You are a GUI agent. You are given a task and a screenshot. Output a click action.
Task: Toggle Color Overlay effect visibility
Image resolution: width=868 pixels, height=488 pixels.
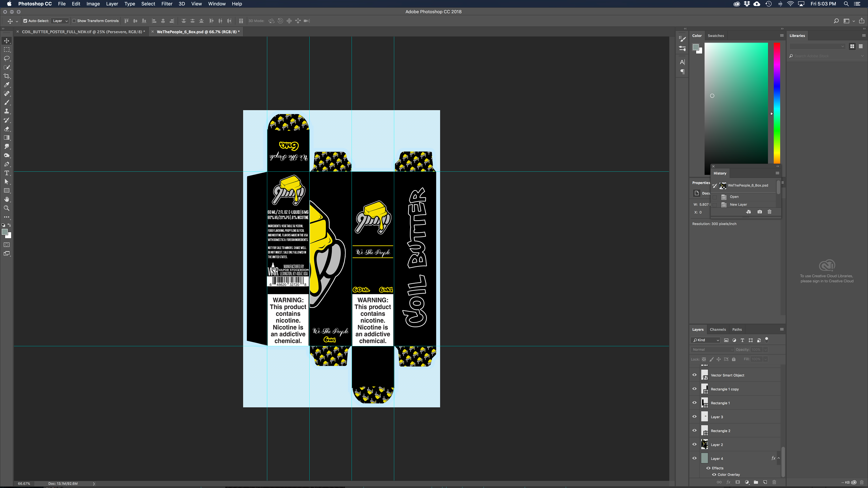[714, 474]
